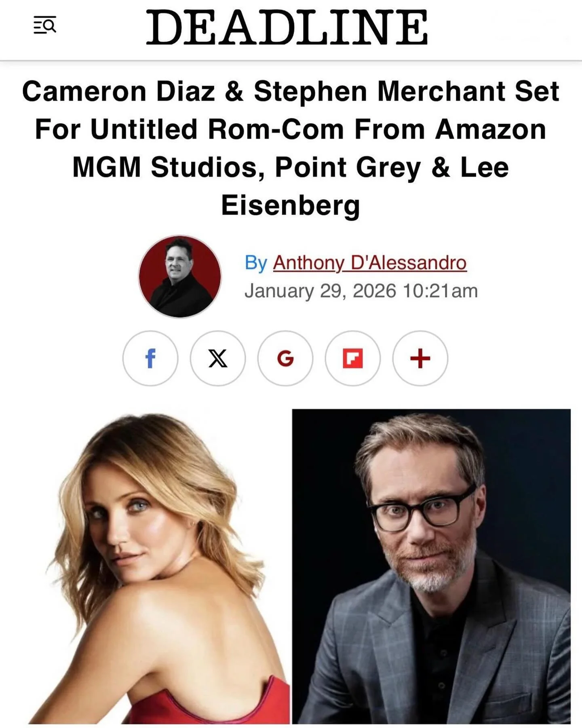Expand more sharing options with plus icon
This screenshot has height=728, width=582.
420,359
